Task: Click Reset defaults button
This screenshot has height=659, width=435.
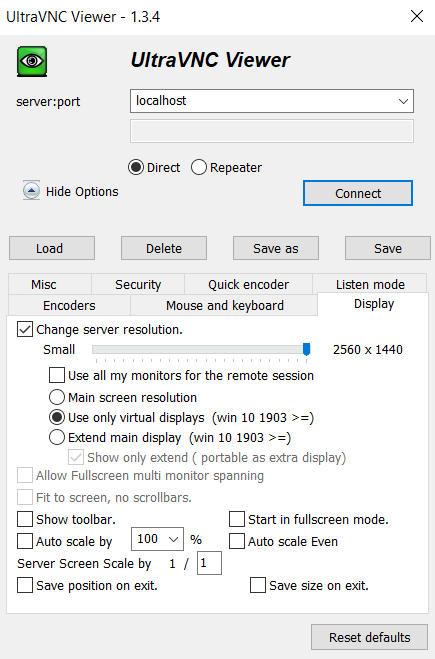Action: coord(369,637)
